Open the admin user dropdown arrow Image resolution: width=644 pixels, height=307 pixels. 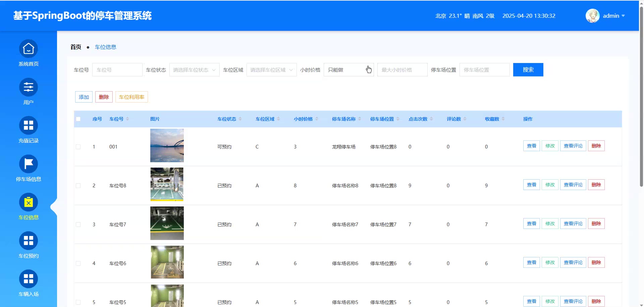click(x=623, y=16)
